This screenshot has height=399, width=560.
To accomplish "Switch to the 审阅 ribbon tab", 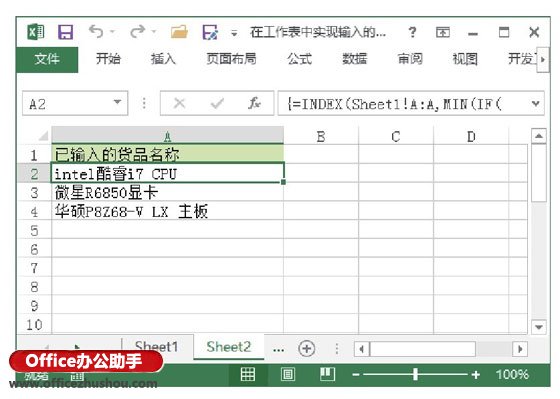I will click(410, 59).
